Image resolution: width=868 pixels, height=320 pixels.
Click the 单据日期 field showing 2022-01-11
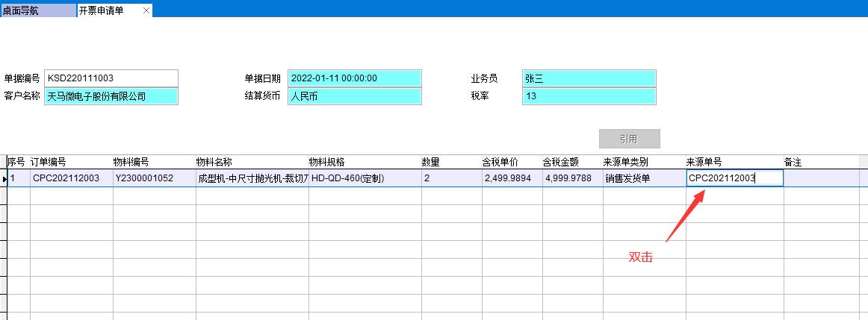[354, 78]
